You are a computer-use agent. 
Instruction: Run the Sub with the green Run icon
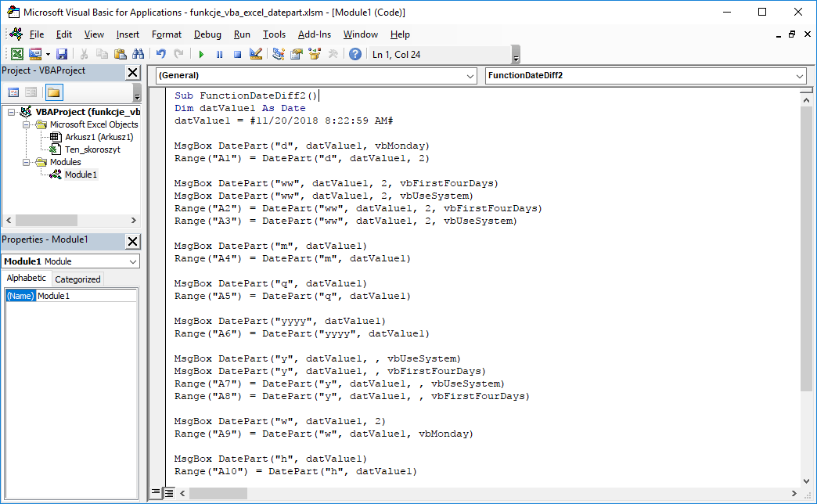[201, 53]
